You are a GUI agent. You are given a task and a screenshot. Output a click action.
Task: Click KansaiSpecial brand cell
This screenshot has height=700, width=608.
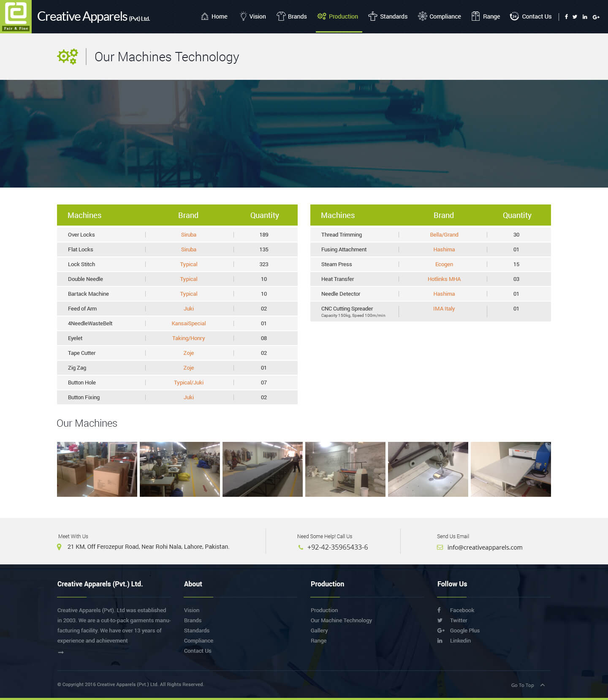[x=189, y=323]
